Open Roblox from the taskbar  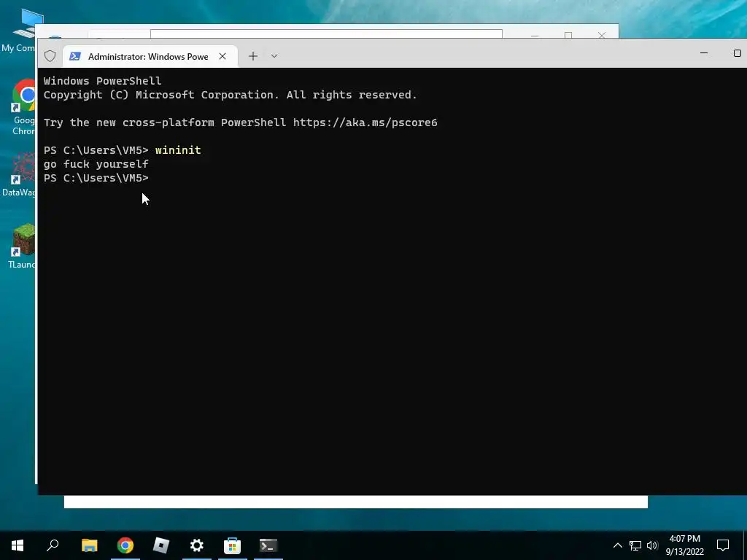[x=161, y=545]
